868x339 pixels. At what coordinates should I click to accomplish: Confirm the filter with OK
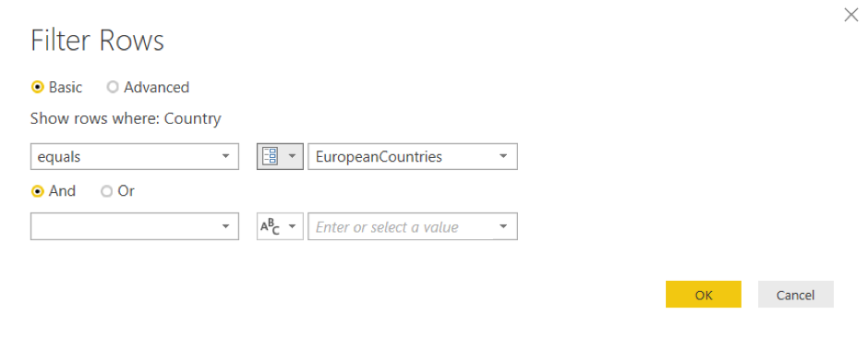tap(703, 294)
